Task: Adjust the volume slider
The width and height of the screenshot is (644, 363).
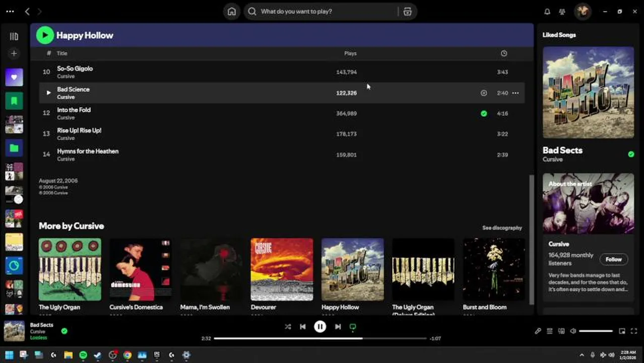Action: 596,331
